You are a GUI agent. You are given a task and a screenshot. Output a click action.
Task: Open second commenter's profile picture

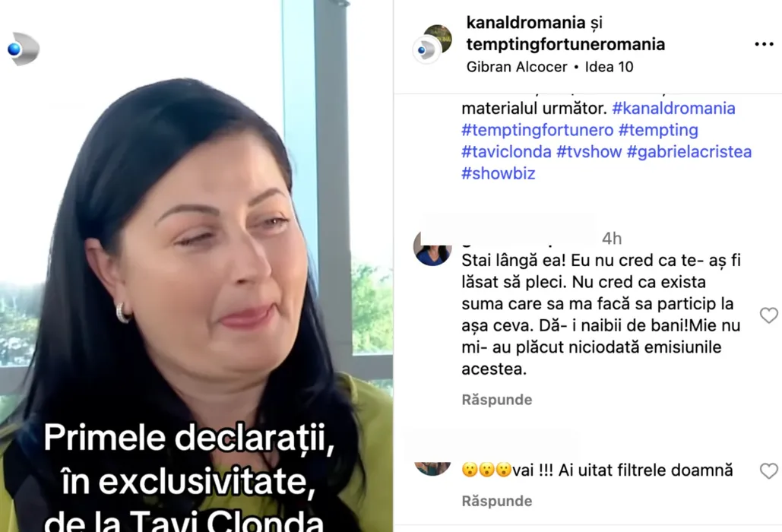coord(432,469)
